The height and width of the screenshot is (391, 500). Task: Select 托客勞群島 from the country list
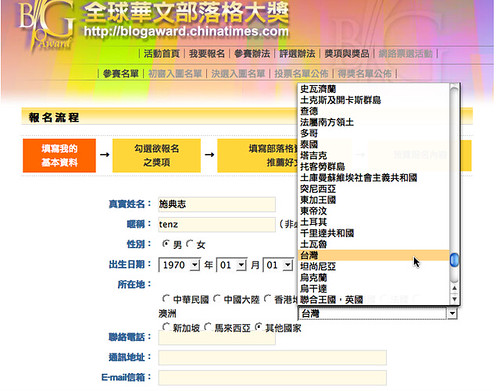point(373,167)
